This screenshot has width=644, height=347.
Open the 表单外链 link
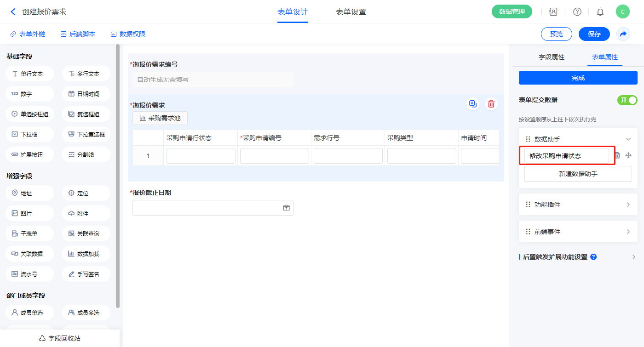pyautogui.click(x=28, y=34)
